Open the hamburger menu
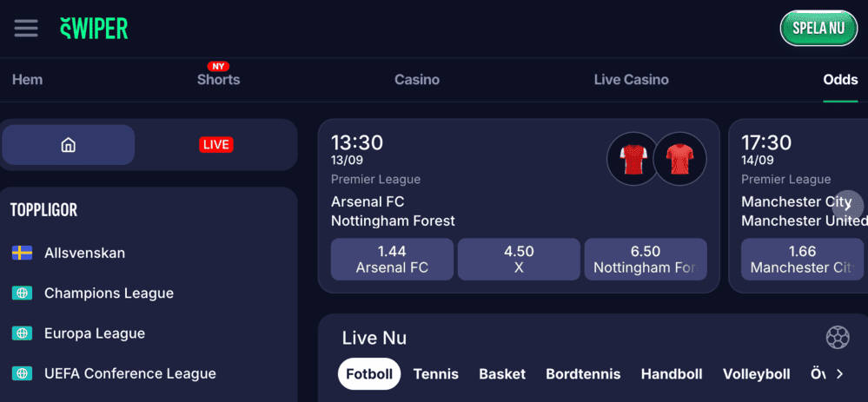 click(x=26, y=29)
